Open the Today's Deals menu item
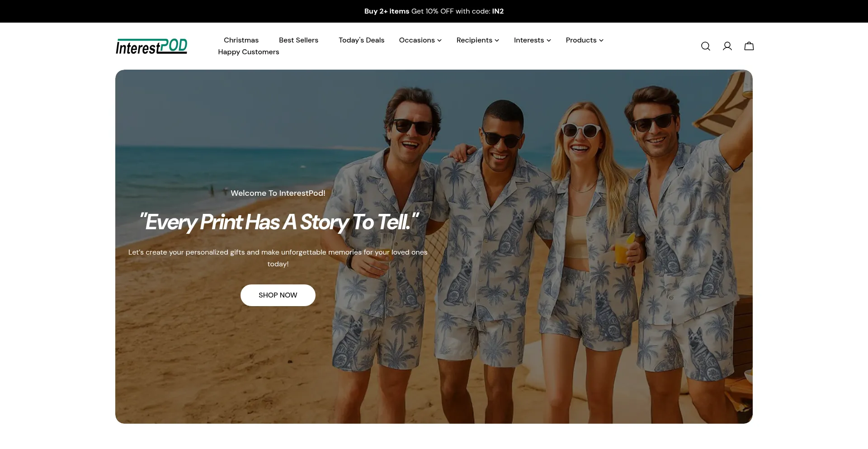The width and height of the screenshot is (868, 449). click(361, 40)
